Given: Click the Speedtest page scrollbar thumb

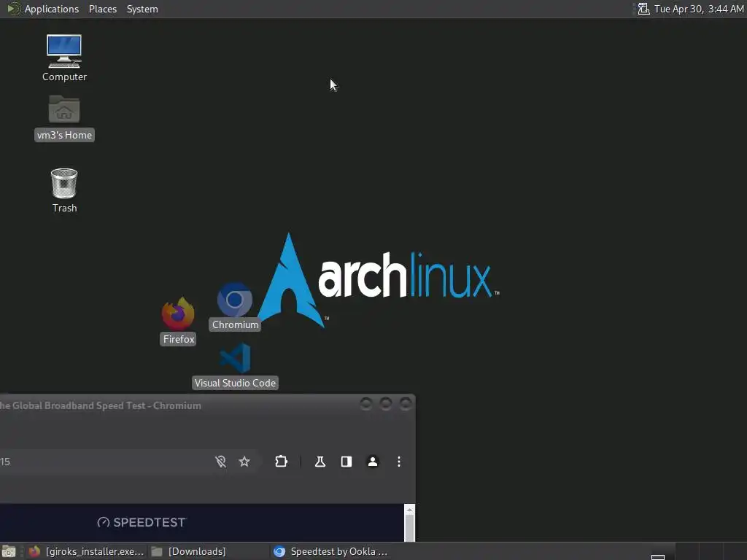Looking at the screenshot, I should (x=410, y=529).
